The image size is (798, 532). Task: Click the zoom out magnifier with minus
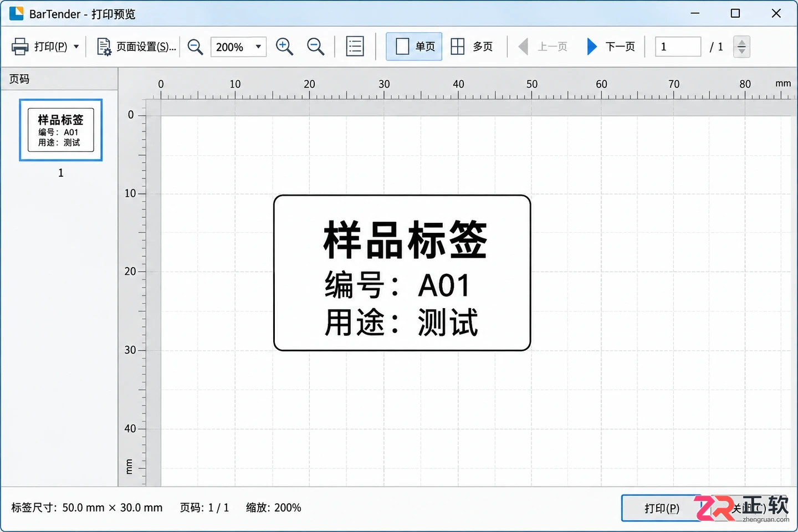pyautogui.click(x=316, y=47)
